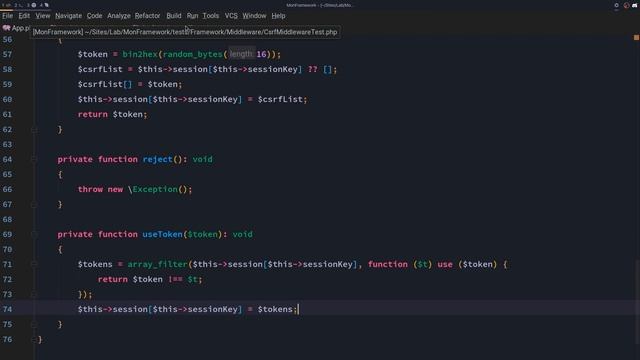This screenshot has width=640, height=360.
Task: Open the Tools menu
Action: coord(211,16)
